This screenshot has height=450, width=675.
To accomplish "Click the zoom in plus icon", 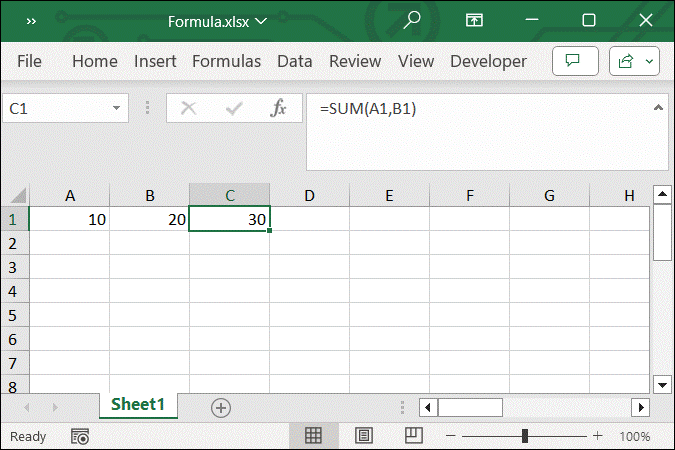I will coord(598,436).
